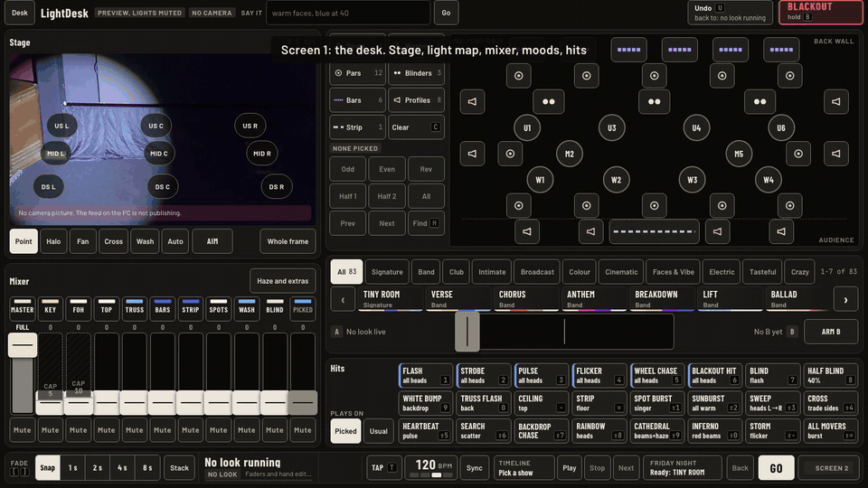Set fade time to 2 s
The width and height of the screenshot is (868, 488).
pos(98,468)
